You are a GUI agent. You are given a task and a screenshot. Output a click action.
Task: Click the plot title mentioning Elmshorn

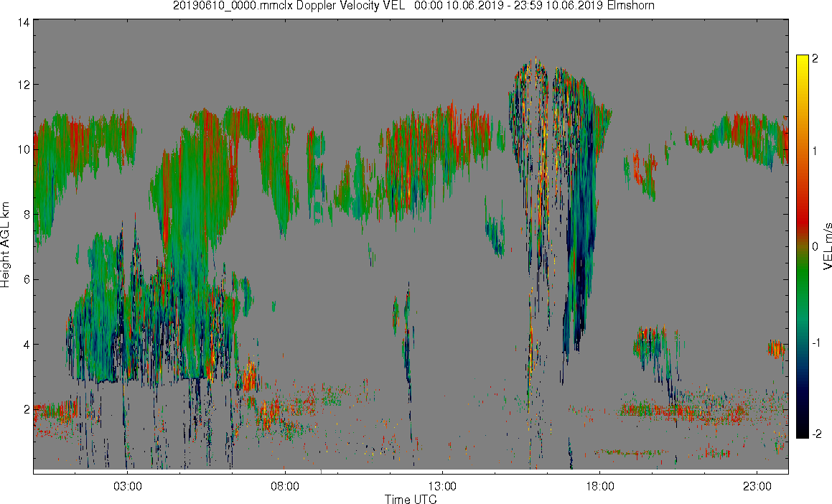(413, 6)
